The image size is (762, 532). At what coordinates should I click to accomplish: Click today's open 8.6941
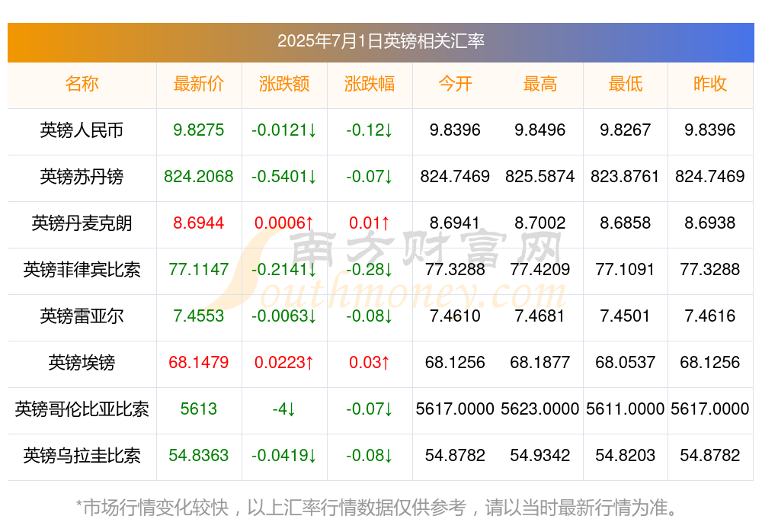pyautogui.click(x=455, y=223)
